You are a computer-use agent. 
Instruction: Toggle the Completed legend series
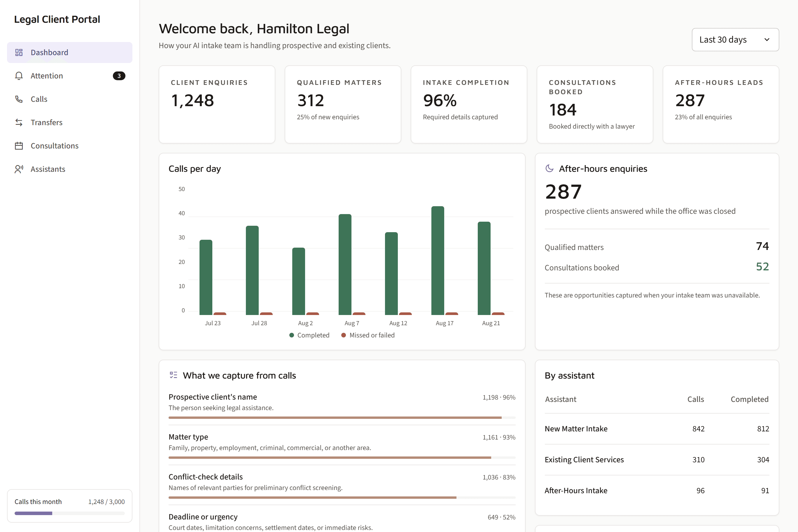click(x=309, y=335)
